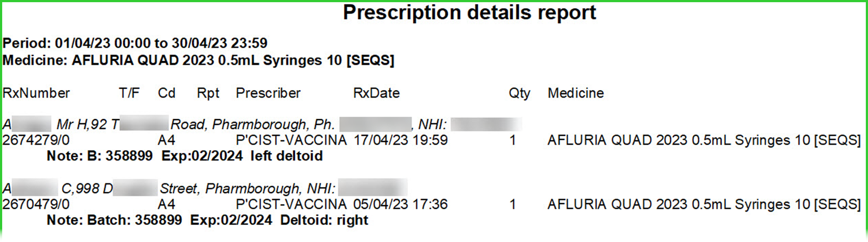The width and height of the screenshot is (868, 242).
Task: Select the Medicine column header
Action: click(575, 93)
